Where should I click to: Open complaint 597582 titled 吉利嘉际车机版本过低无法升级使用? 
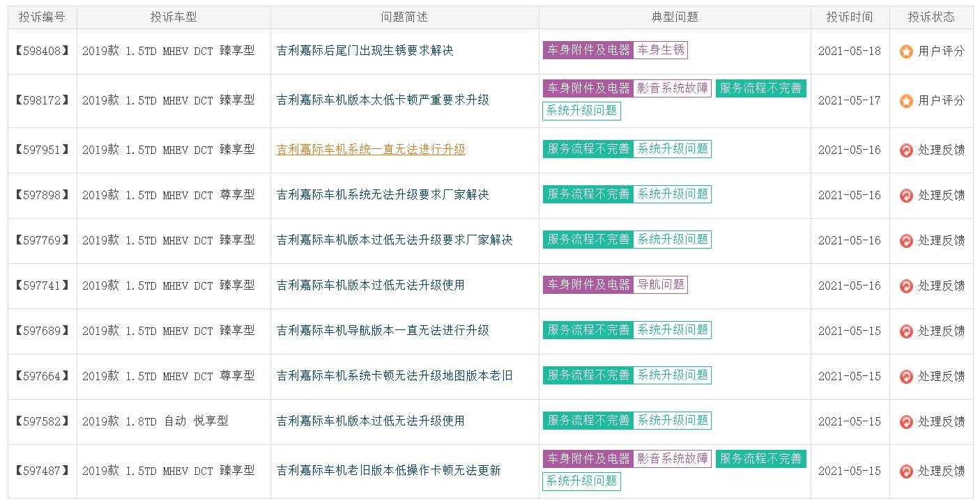point(371,421)
